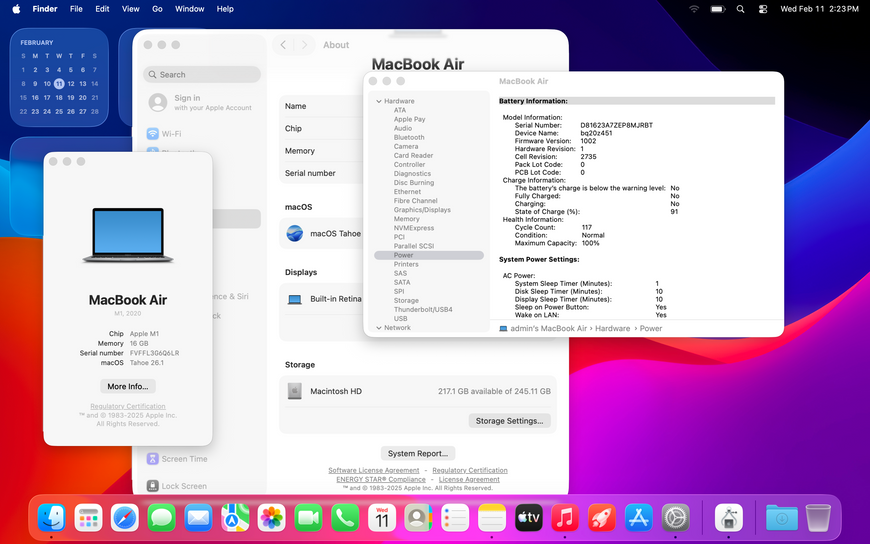The height and width of the screenshot is (544, 870).
Task: Launch Maps from the Dock
Action: click(235, 518)
